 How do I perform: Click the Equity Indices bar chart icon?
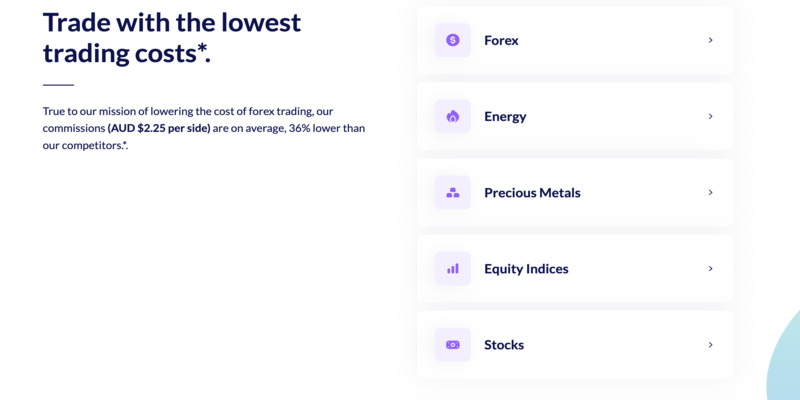(453, 268)
